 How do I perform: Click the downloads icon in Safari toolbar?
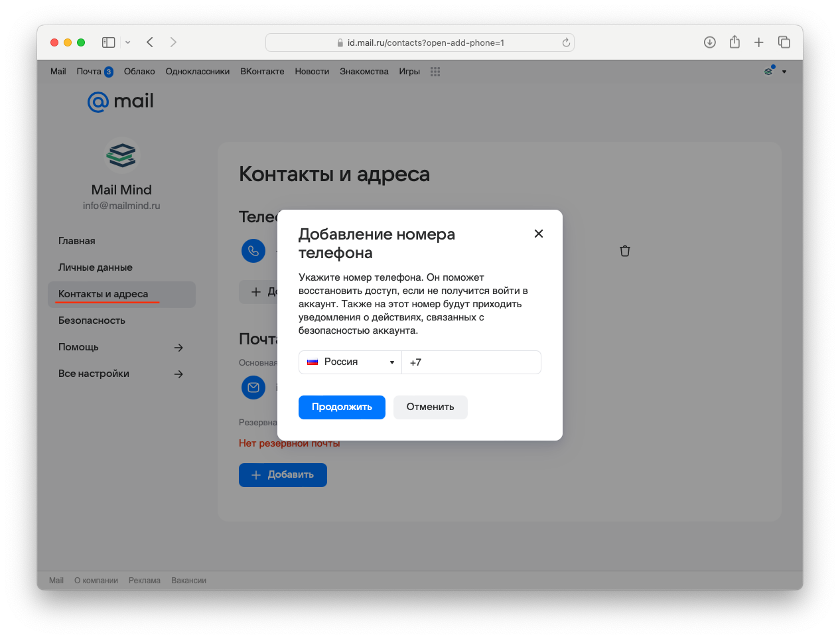click(709, 42)
